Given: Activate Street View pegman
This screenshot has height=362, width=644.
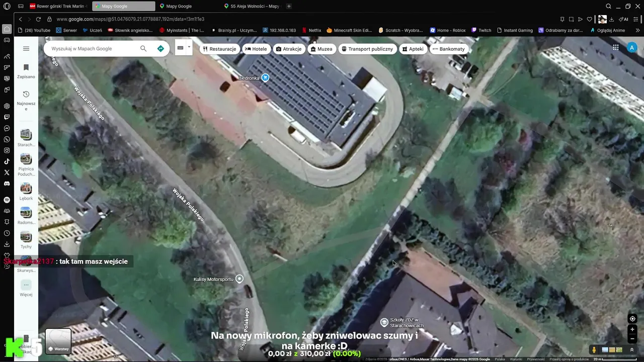Looking at the screenshot, I should (x=594, y=349).
